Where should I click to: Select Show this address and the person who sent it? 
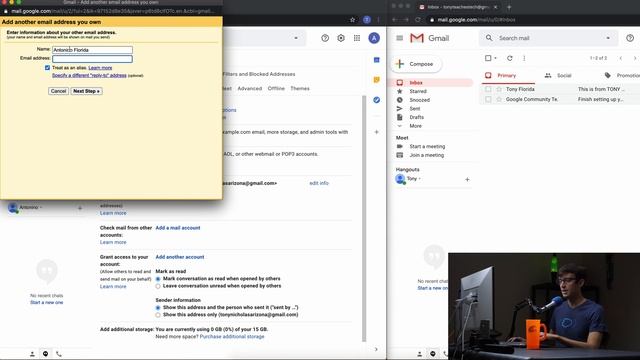click(x=158, y=308)
